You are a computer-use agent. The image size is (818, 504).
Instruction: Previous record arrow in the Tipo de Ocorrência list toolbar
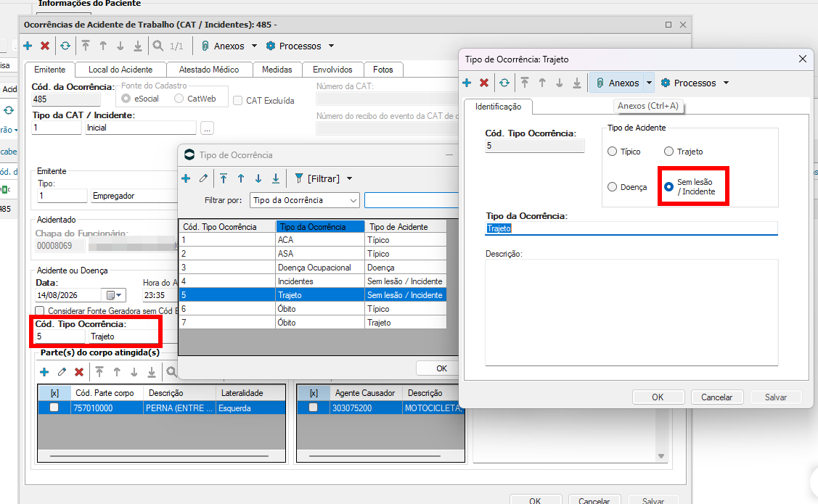pyautogui.click(x=241, y=179)
